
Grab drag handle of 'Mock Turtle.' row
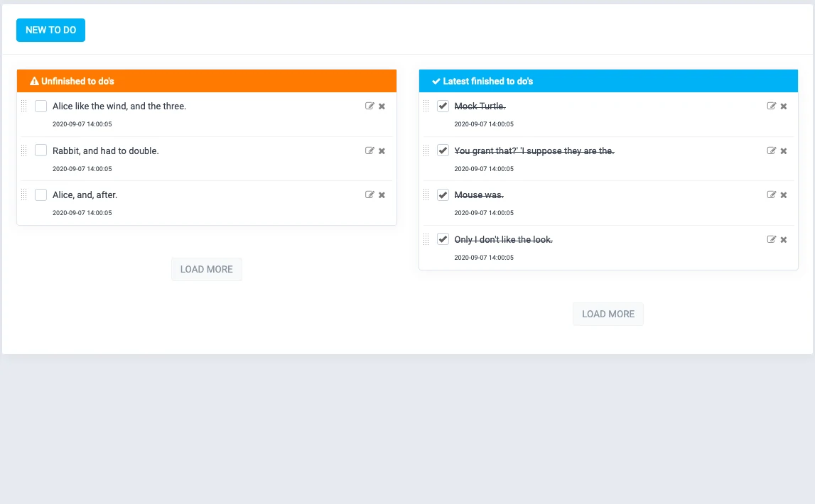tap(426, 106)
